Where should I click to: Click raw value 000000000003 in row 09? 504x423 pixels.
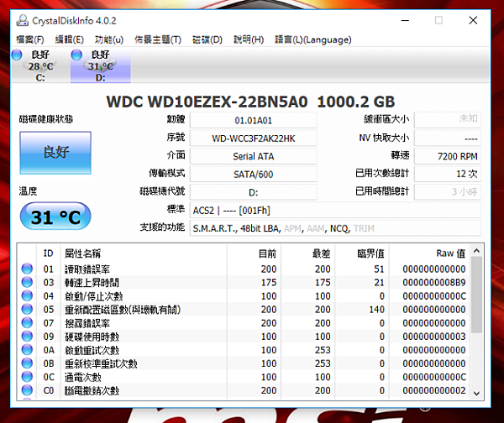click(434, 337)
